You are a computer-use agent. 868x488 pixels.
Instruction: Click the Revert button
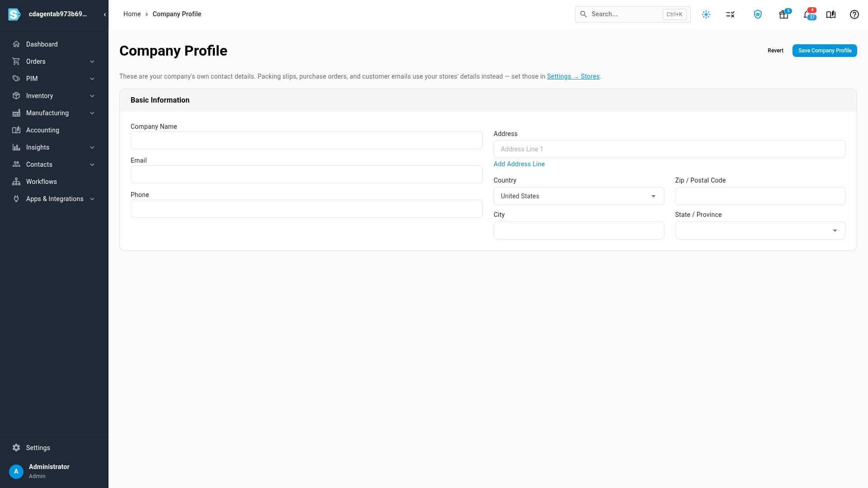[775, 51]
